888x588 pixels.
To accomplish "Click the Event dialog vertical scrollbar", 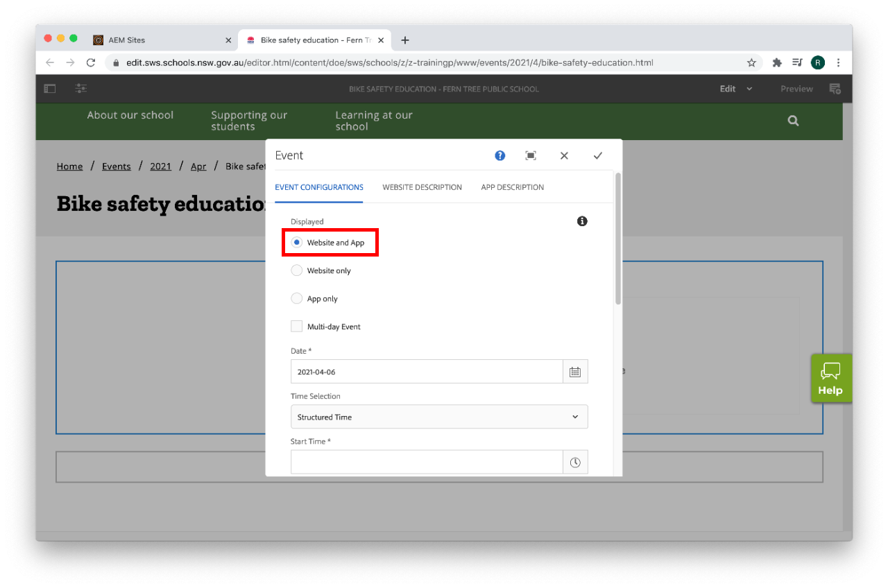I will point(617,238).
